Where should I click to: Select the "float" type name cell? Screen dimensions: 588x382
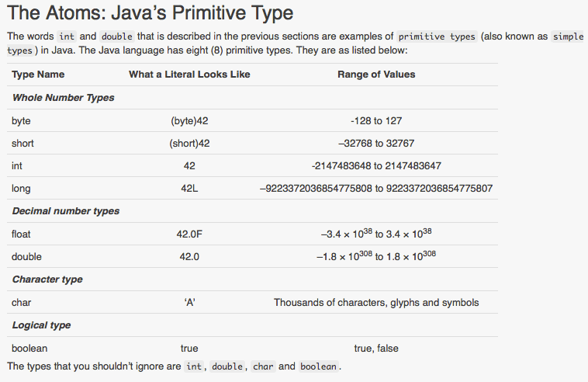22,234
